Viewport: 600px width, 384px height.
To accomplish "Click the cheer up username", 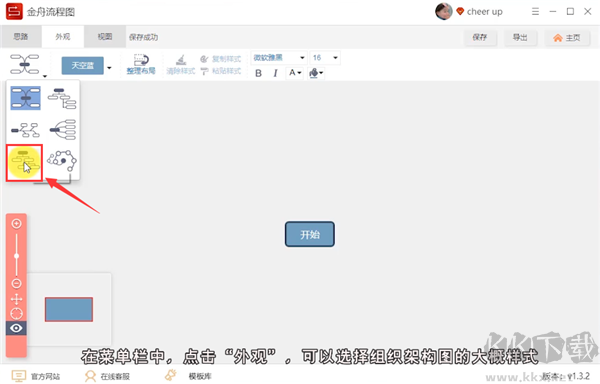I will coord(484,12).
